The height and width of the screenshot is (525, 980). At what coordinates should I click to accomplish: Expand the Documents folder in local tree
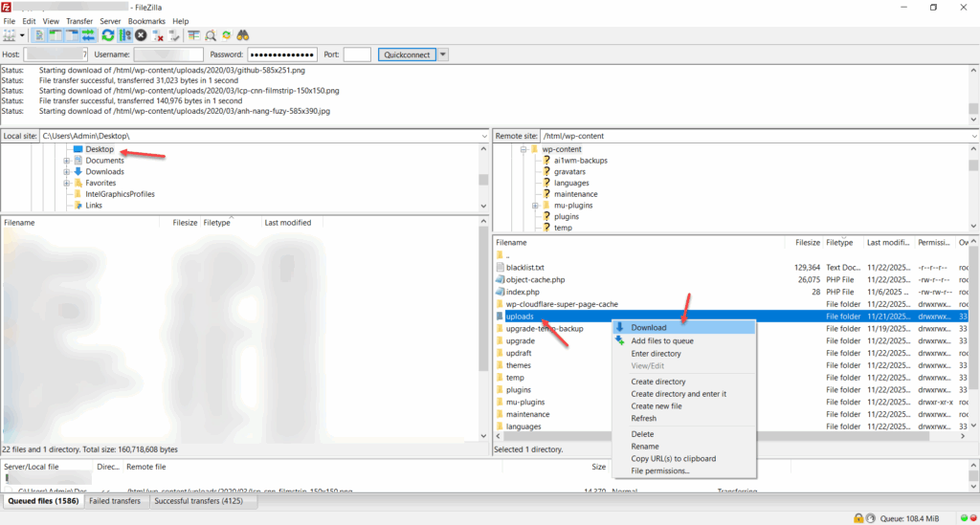click(x=67, y=161)
